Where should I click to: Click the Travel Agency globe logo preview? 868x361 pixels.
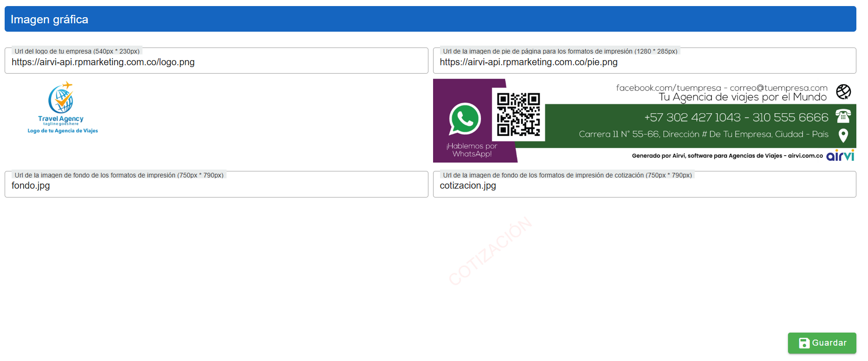(61, 99)
